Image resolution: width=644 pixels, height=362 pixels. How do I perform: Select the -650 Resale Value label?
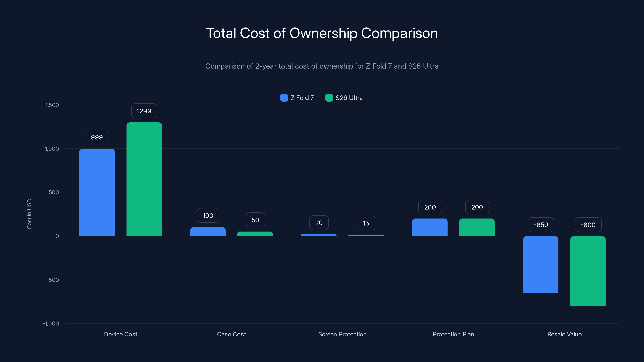541,225
